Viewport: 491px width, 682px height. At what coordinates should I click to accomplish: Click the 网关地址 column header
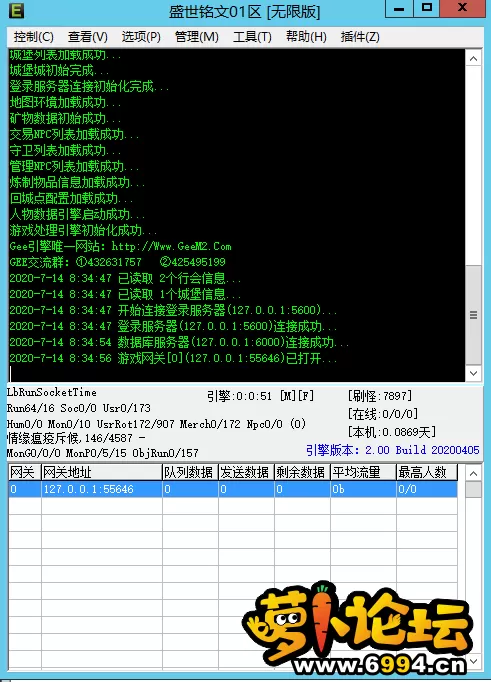coord(102,472)
